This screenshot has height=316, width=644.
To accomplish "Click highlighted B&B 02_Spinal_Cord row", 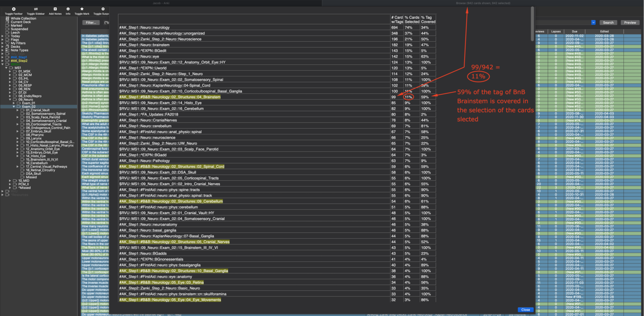I will coord(277,166).
